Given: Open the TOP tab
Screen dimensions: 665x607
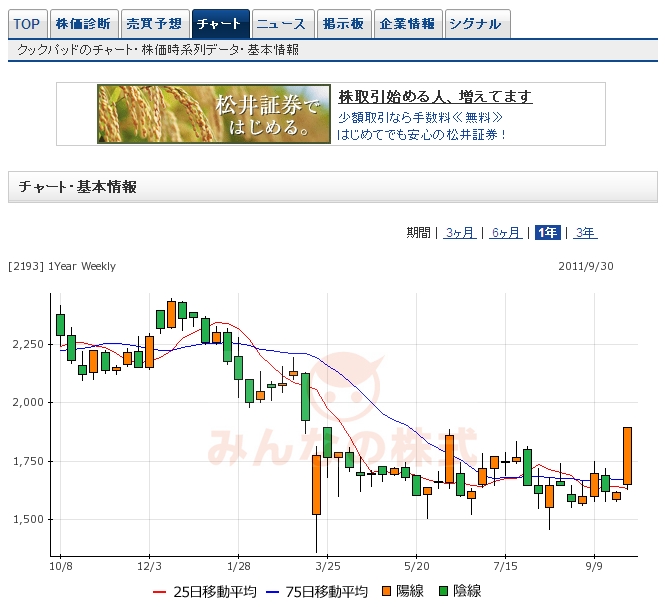Looking at the screenshot, I should 27,24.
